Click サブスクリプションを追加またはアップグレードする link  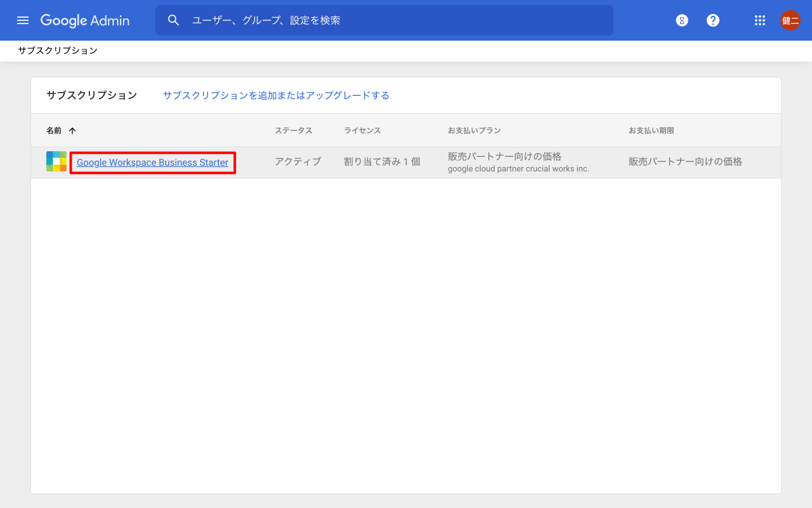[x=276, y=95]
